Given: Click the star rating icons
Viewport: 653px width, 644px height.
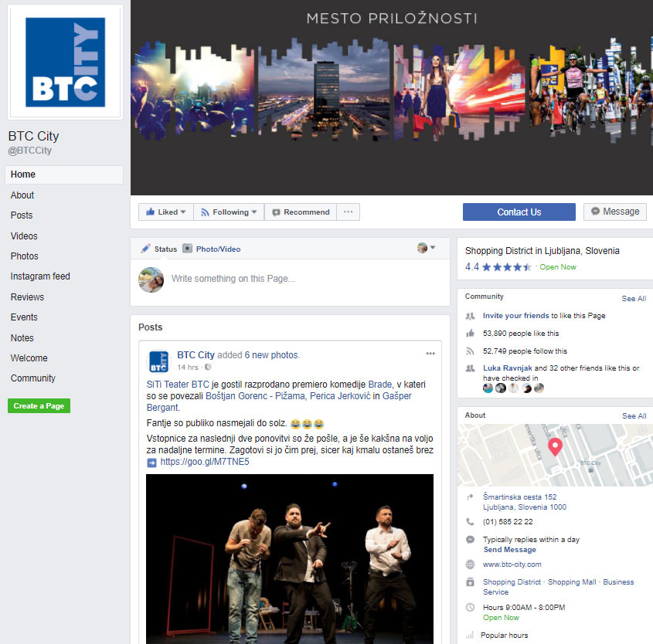Looking at the screenshot, I should coord(508,267).
